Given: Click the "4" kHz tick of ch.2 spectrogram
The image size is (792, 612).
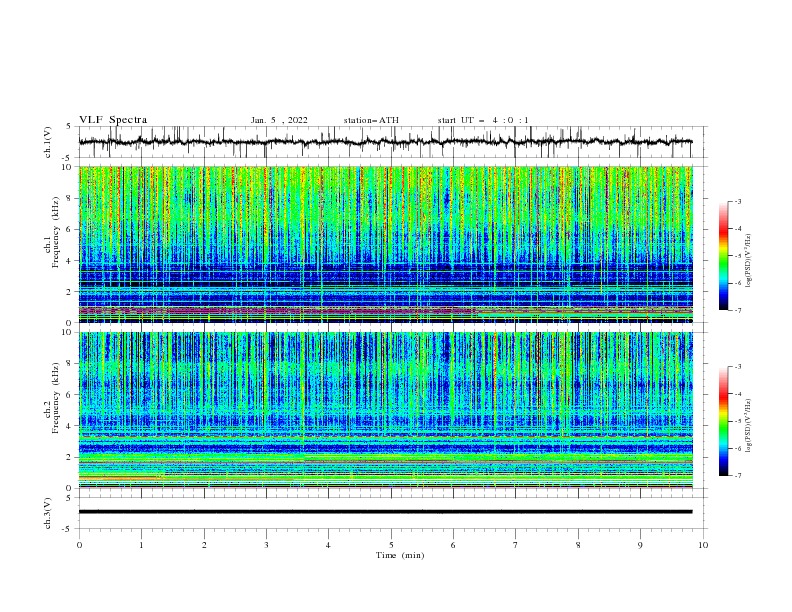Looking at the screenshot, I should [71, 426].
